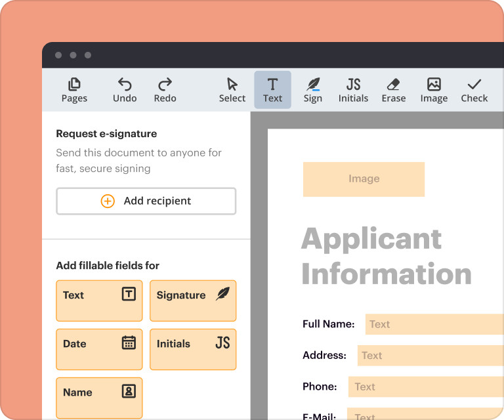Click the feather icon on Signature field

[222, 294]
